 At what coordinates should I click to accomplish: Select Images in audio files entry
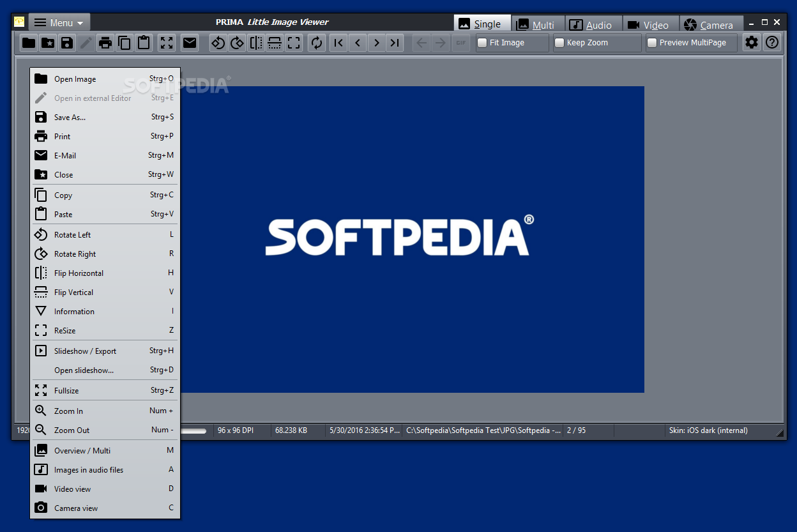coord(105,470)
